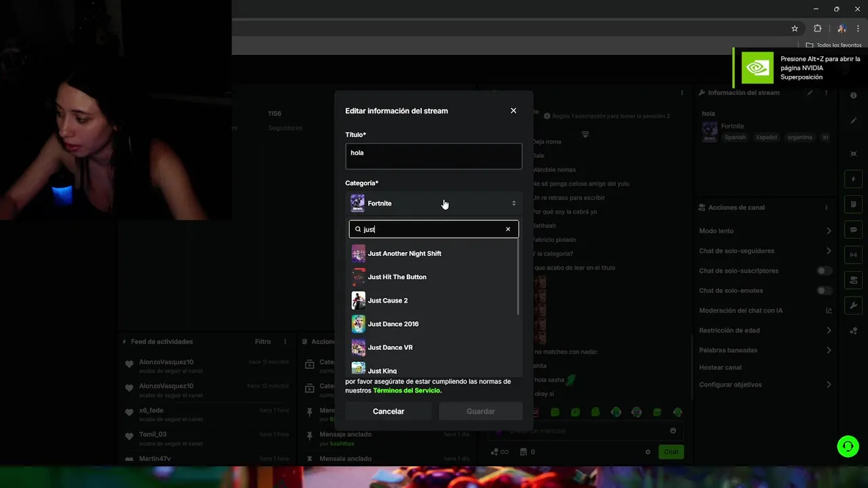
Task: Open the Términos del Servicio link
Action: click(x=407, y=390)
